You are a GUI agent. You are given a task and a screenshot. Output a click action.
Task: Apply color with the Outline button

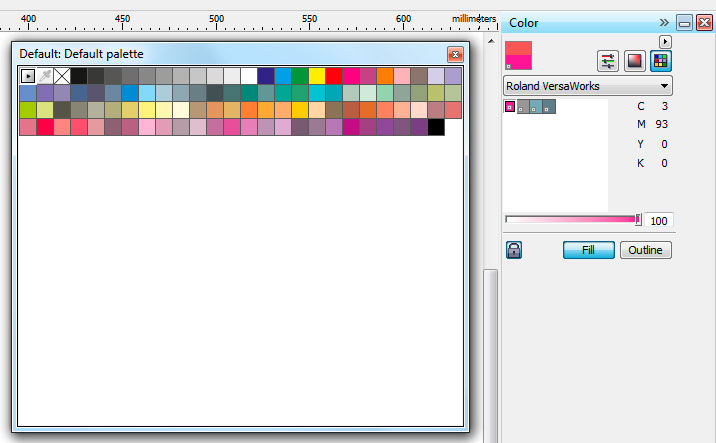[x=645, y=250]
